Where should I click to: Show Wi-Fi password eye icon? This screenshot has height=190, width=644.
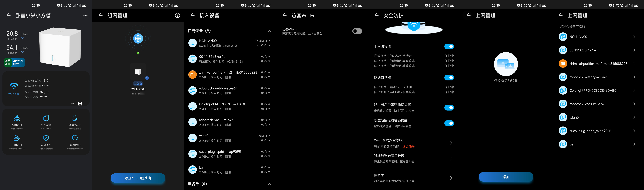point(73,104)
